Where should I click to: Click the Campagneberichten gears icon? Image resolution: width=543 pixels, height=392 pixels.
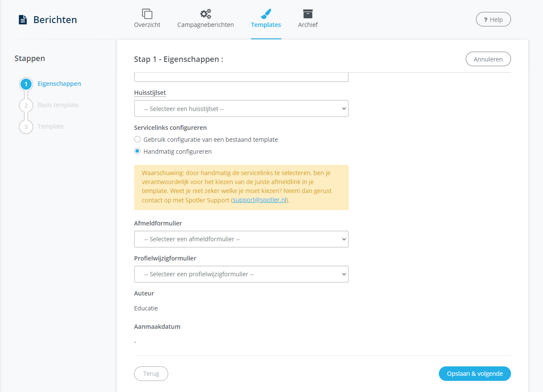[x=205, y=14]
